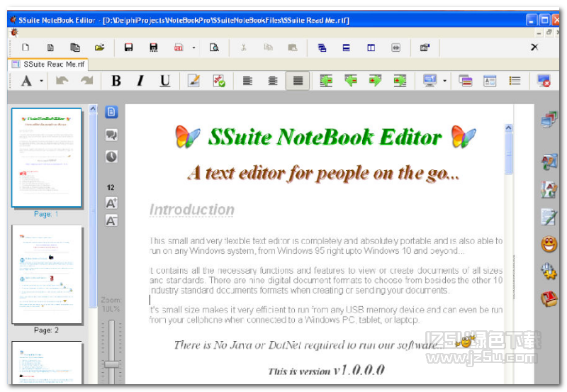
Task: Click the zoom slider handle
Action: tap(112, 364)
